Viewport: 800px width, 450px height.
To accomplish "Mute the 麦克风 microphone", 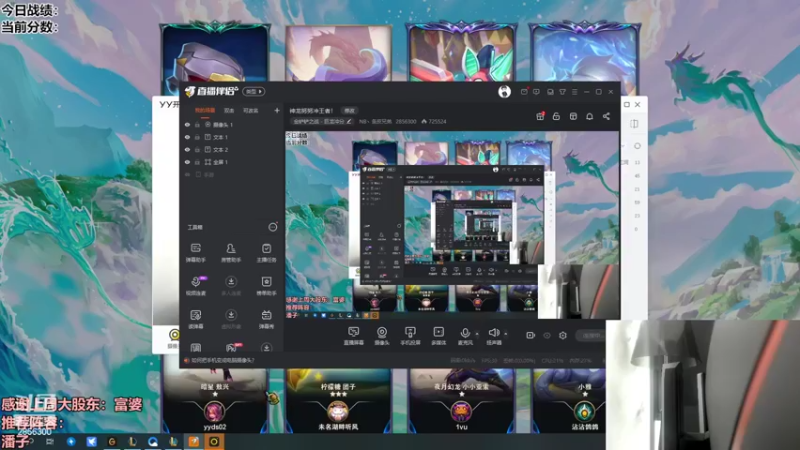I will [x=465, y=336].
